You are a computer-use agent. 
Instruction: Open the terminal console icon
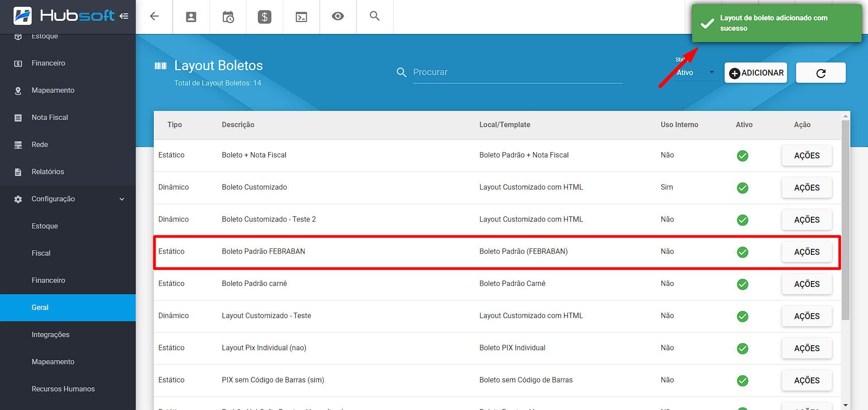[x=301, y=17]
